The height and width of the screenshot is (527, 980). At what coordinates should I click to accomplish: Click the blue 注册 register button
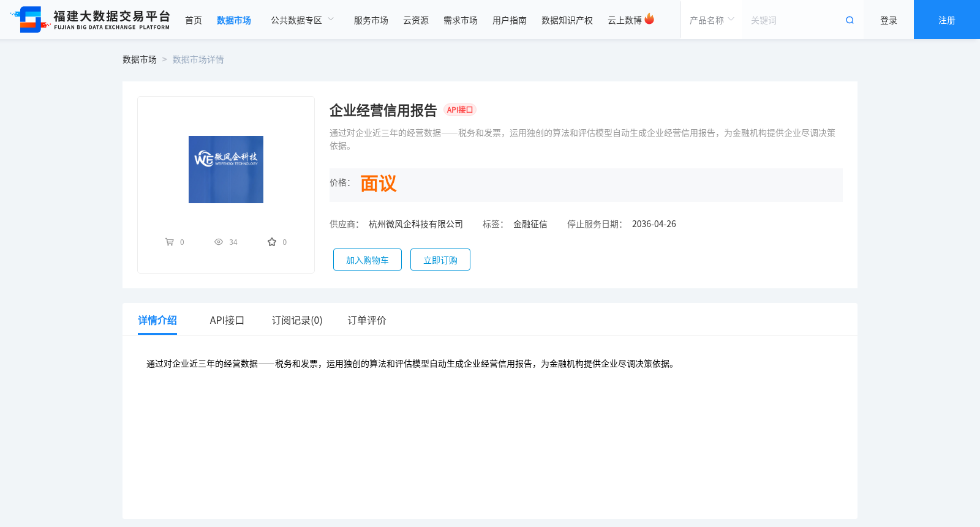(x=947, y=20)
